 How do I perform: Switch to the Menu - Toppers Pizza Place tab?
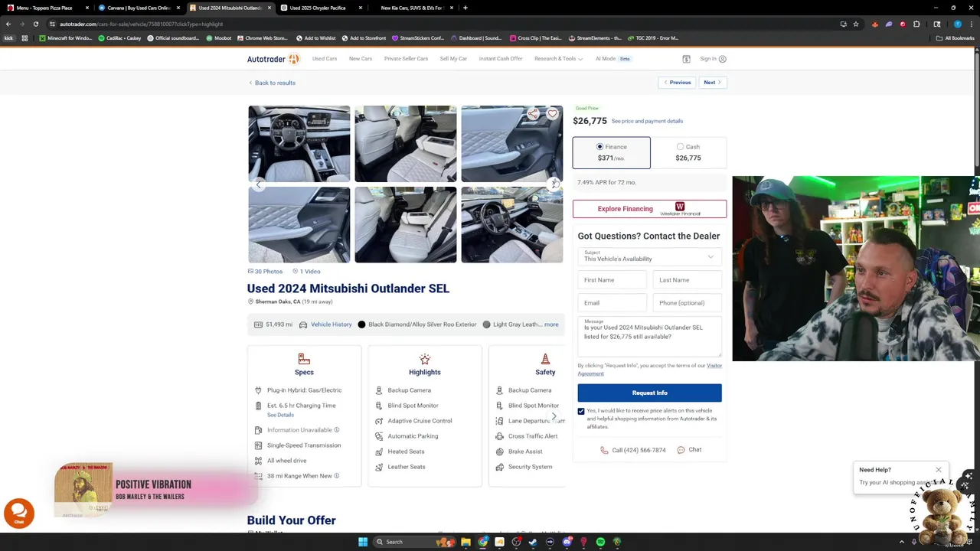click(46, 8)
